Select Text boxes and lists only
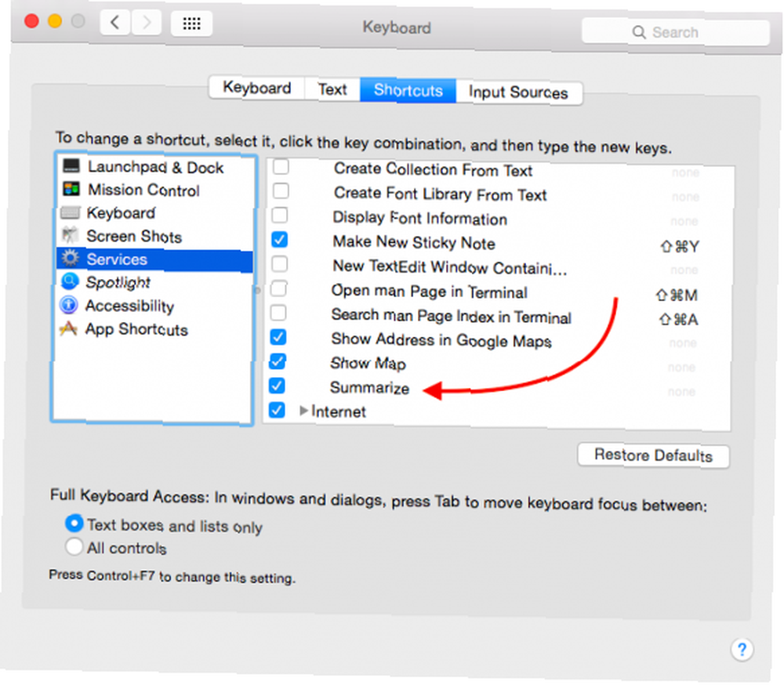The width and height of the screenshot is (784, 685). [x=74, y=524]
